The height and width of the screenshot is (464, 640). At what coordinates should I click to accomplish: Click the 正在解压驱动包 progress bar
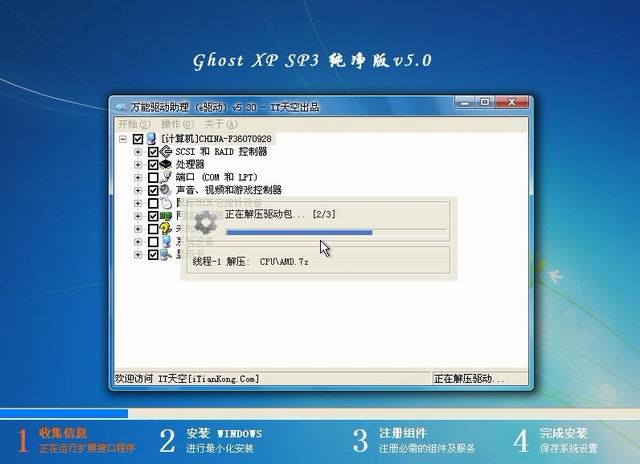coord(336,232)
